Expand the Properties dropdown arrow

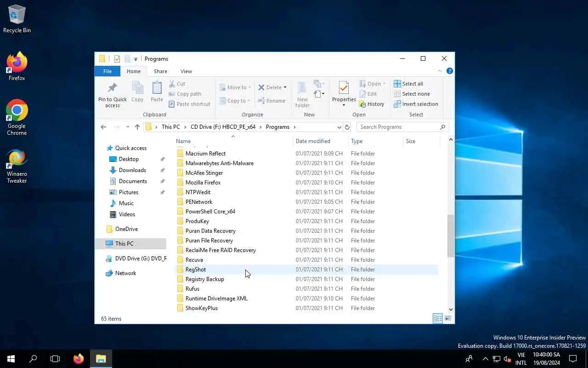(344, 105)
